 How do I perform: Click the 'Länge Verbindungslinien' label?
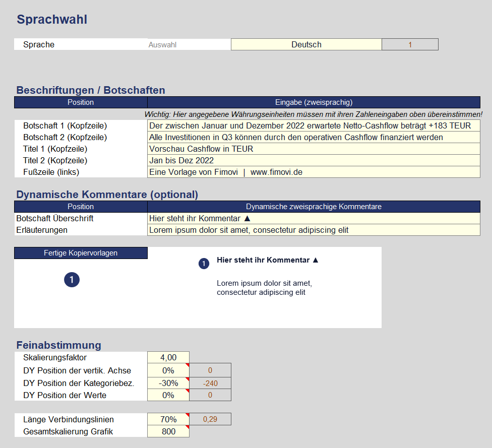coord(69,419)
